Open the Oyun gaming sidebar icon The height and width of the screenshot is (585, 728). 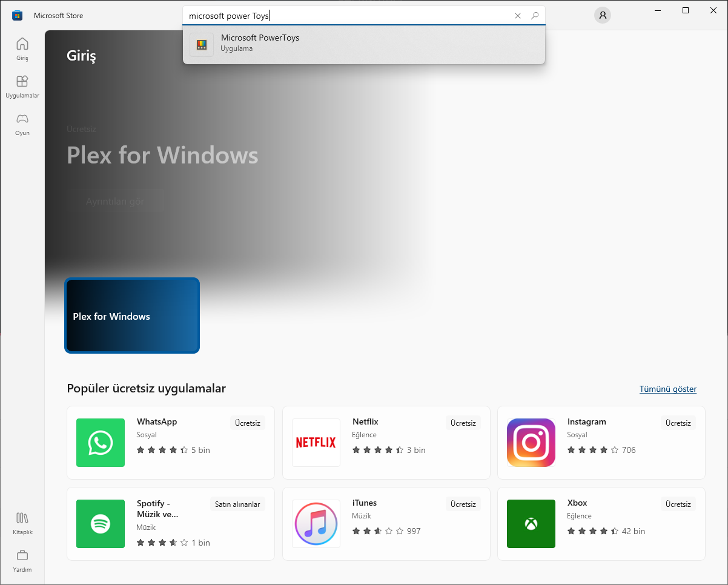pos(22,124)
